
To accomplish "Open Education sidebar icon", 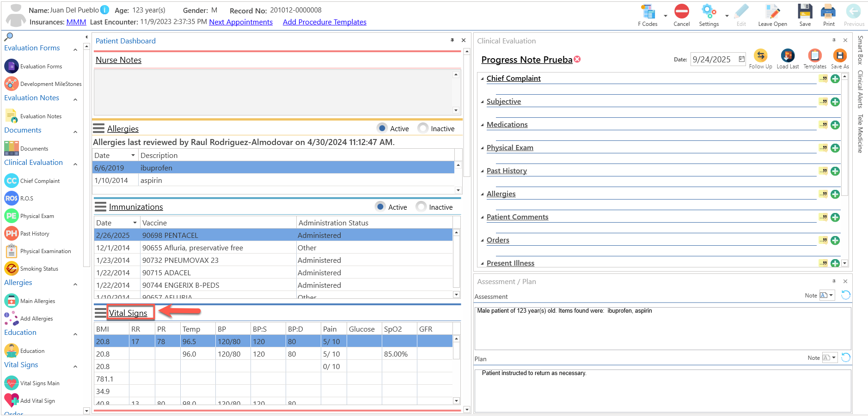I will coord(12,351).
